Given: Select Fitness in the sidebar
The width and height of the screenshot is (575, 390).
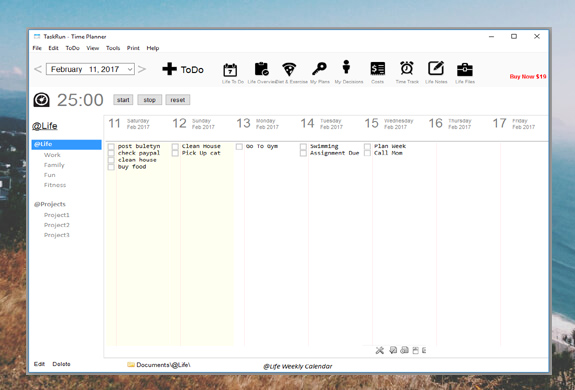Looking at the screenshot, I should [55, 185].
